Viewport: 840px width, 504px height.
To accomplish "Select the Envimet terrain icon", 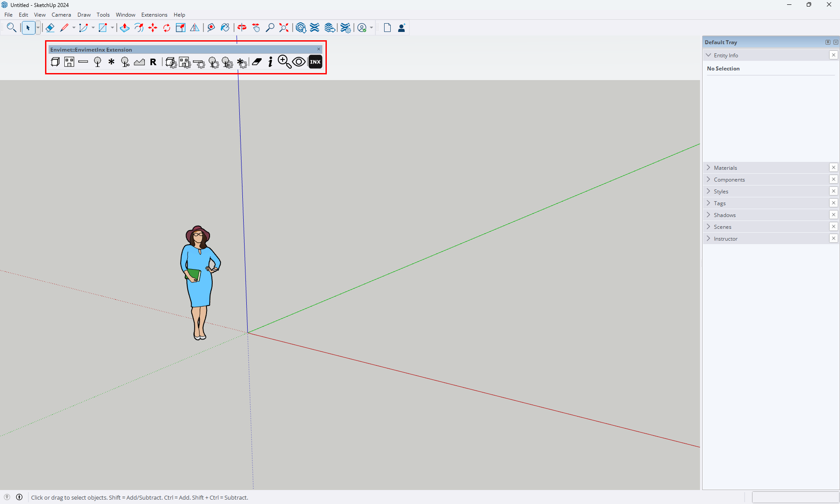I will (x=139, y=62).
